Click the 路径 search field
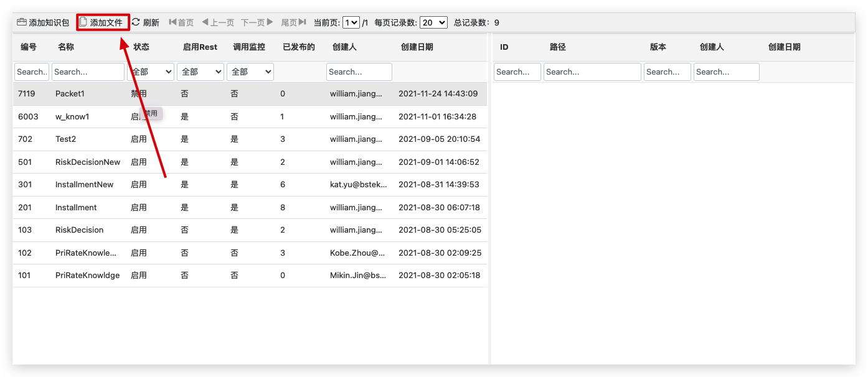This screenshot has width=868, height=377. [x=592, y=72]
